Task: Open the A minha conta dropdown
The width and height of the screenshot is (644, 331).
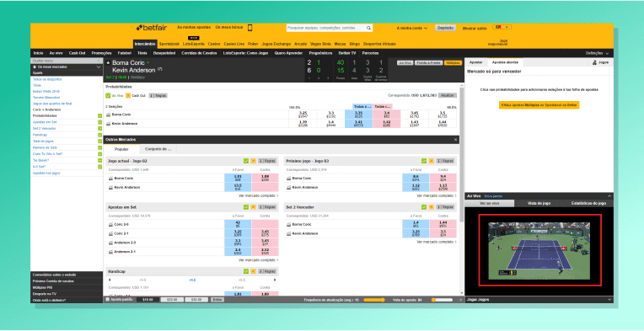Action: click(x=412, y=28)
